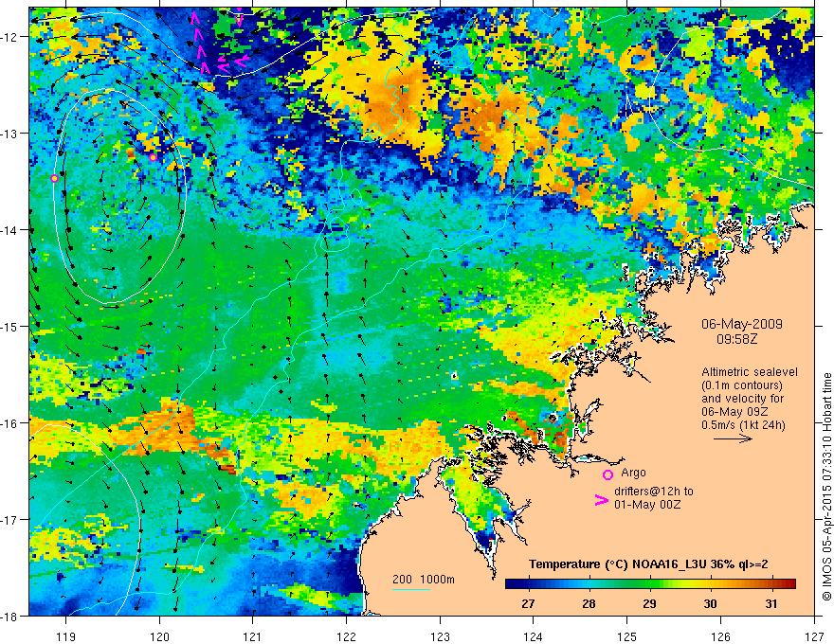Click latitude axis label -14
The height and width of the screenshot is (644, 834).
[10, 230]
